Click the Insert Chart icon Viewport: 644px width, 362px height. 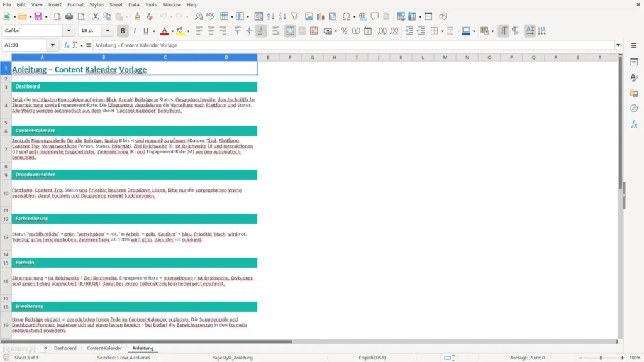coord(321,16)
